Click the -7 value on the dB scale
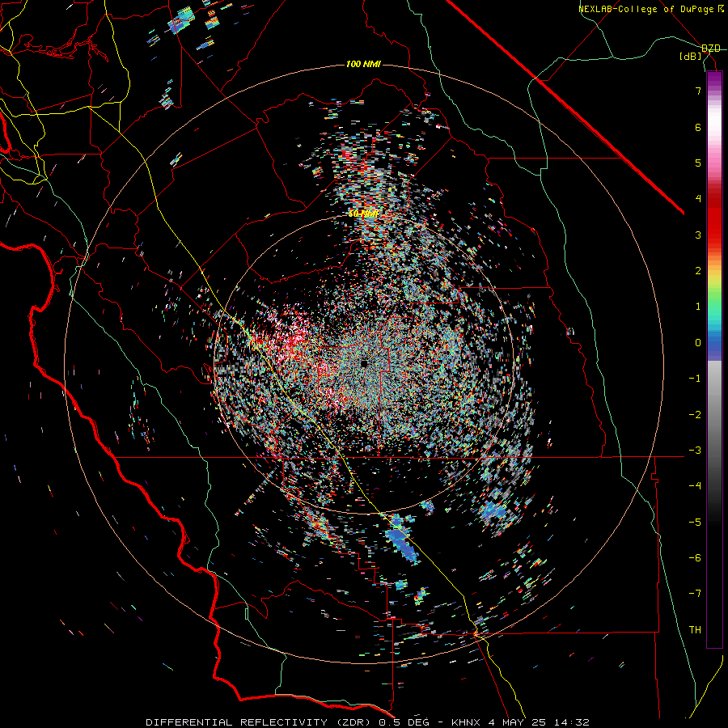 coord(695,594)
